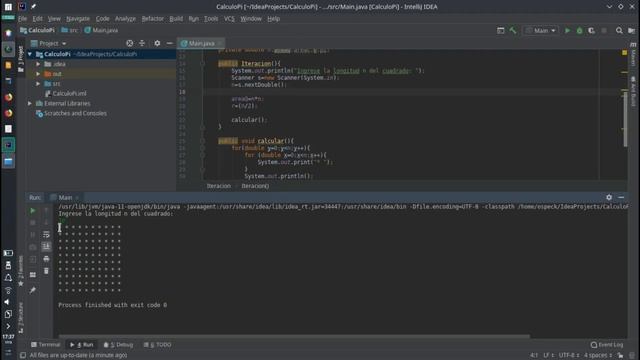Open the Code menu

(x=102, y=19)
